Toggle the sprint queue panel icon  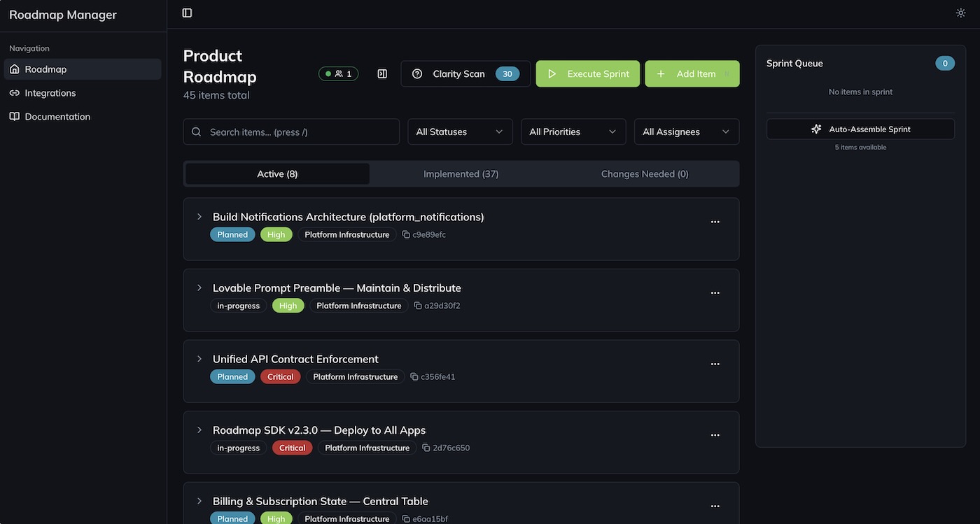(x=382, y=73)
